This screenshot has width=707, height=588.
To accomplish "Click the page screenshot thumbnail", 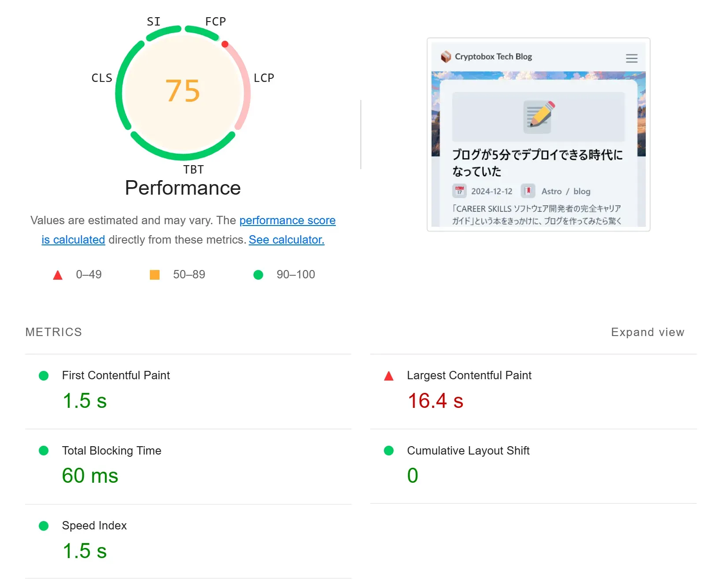I will tap(538, 134).
